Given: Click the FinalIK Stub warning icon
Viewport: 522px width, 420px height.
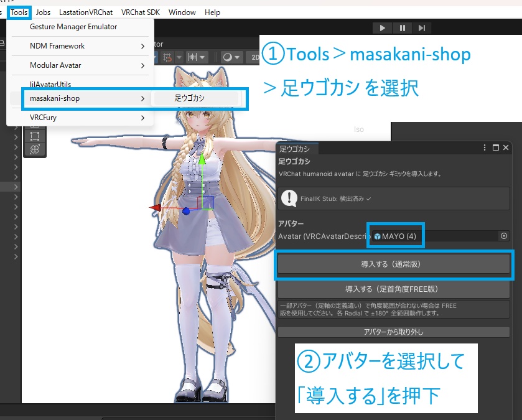Looking at the screenshot, I should point(289,198).
